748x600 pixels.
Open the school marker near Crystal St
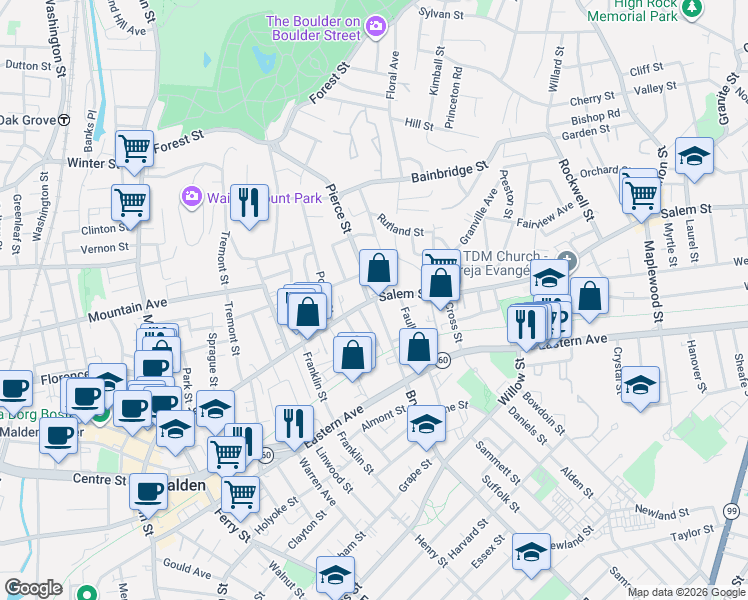tap(641, 386)
